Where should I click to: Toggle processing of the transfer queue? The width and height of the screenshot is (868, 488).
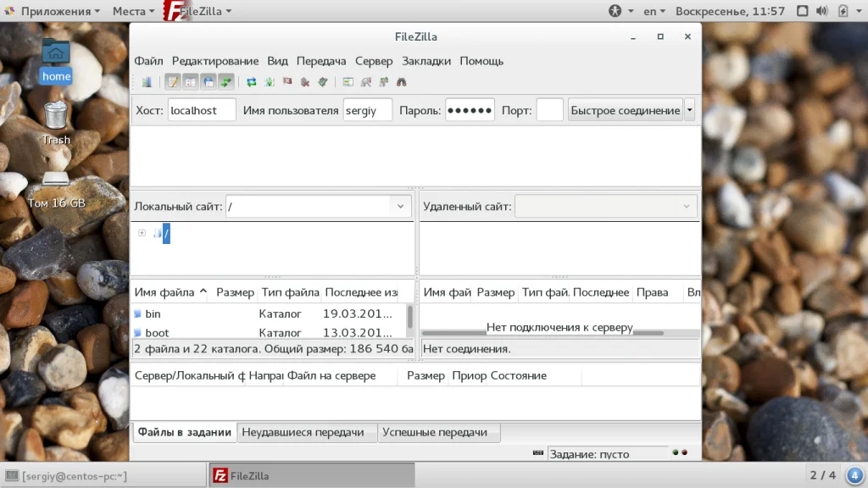[x=269, y=82]
